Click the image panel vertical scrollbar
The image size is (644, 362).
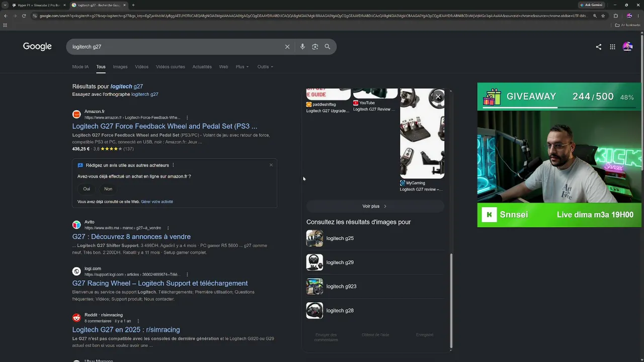tap(451, 300)
